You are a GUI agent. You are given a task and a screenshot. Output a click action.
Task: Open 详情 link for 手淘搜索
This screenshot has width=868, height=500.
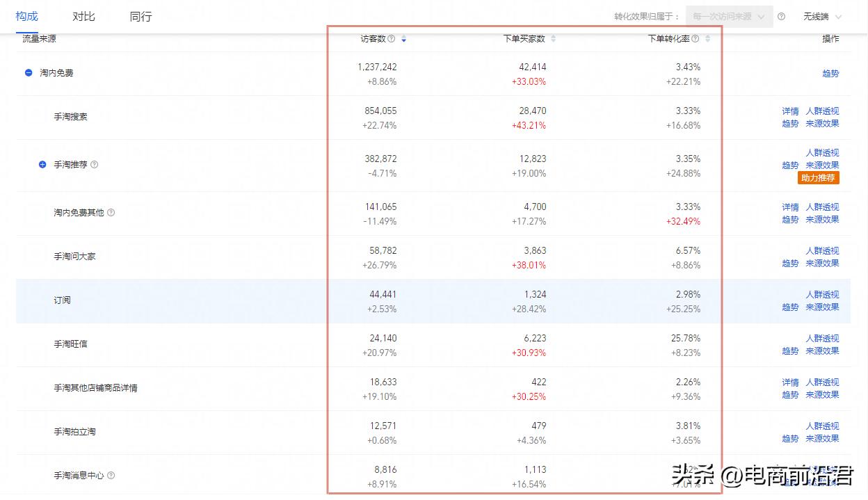(x=790, y=111)
